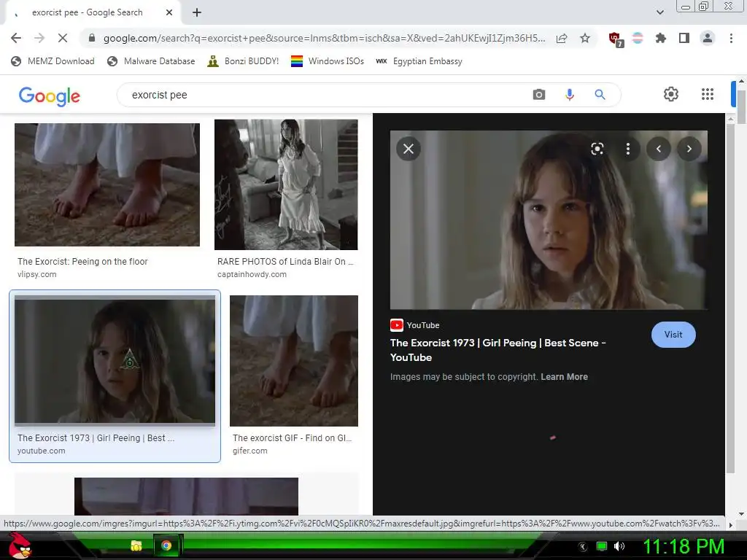Image resolution: width=747 pixels, height=560 pixels.
Task: Show hidden tray icons arrow
Action: point(583,547)
